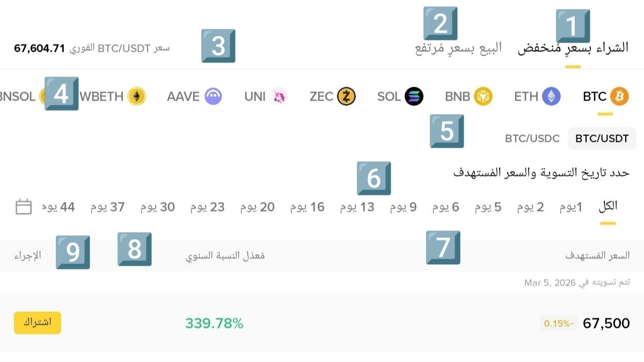Filter settlement dates by الكل
Viewport: 644px width, 362px height.
point(608,206)
